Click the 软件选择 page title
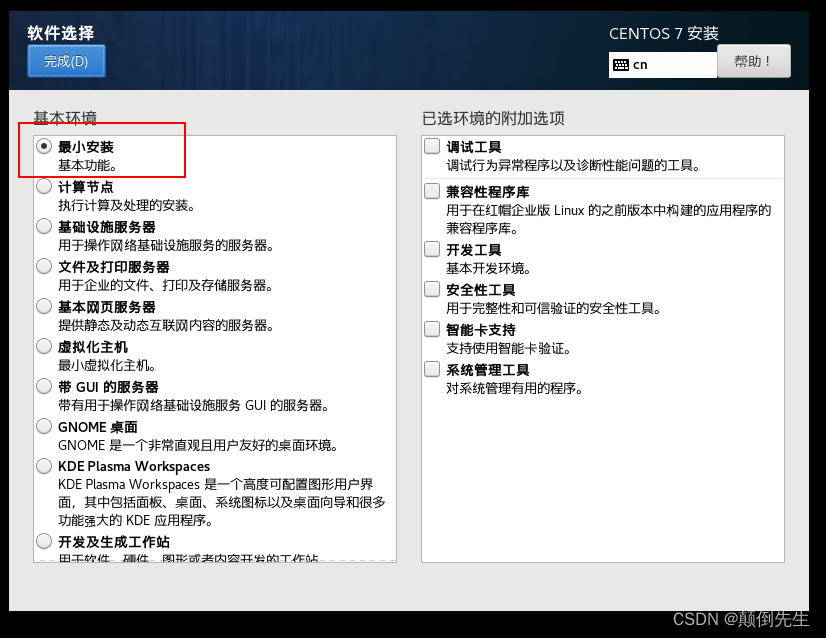Viewport: 826px width, 638px height. (61, 33)
